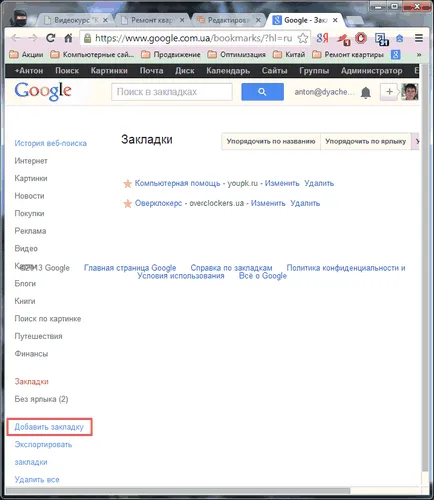
Task: Click the blue search magnifier button
Action: [262, 92]
